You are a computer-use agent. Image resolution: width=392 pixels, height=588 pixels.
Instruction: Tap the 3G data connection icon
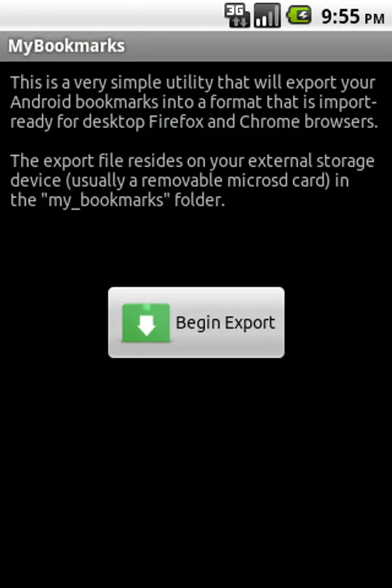click(237, 16)
